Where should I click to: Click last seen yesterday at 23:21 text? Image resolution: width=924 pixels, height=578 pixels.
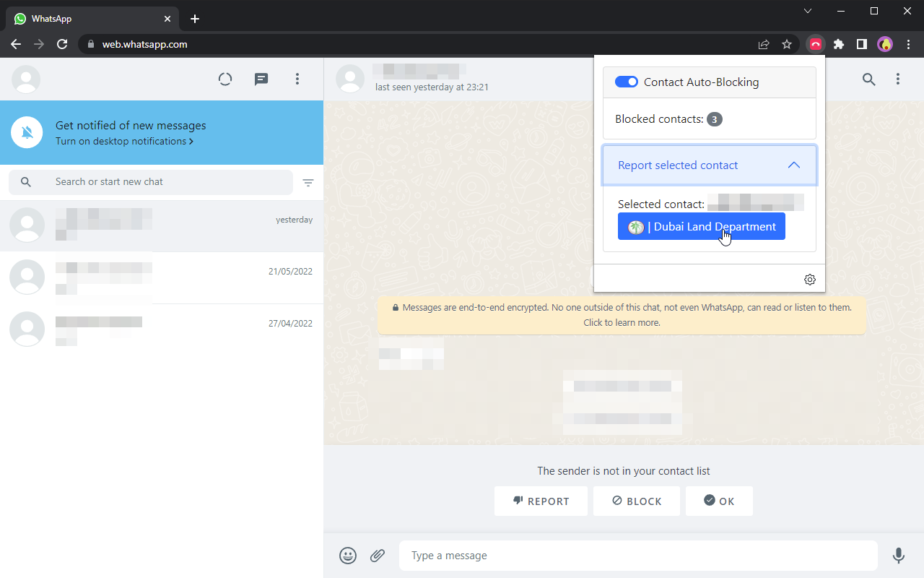click(432, 87)
